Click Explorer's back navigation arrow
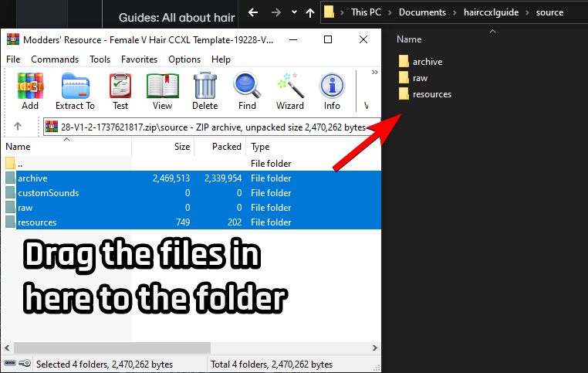The image size is (588, 373). 253,12
